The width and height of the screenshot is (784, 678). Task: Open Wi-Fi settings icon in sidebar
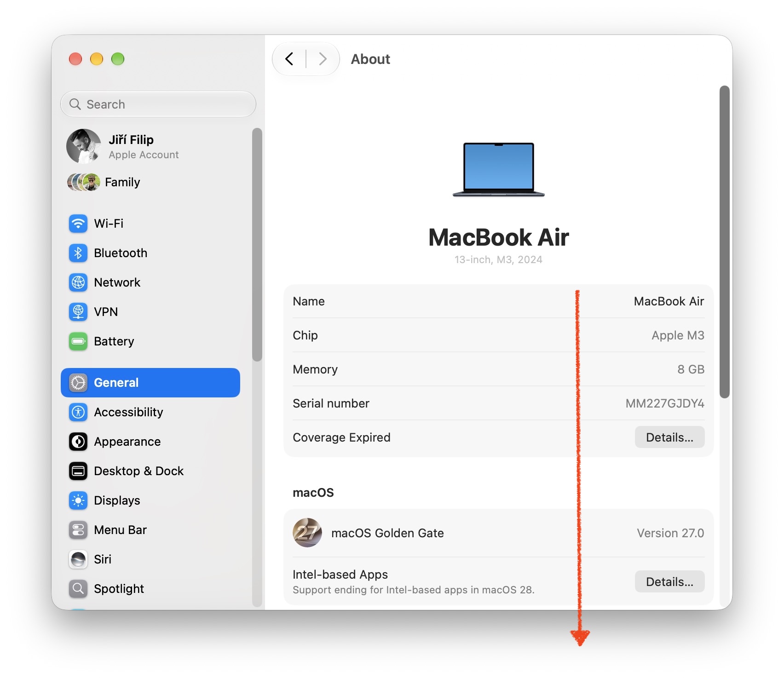pos(78,224)
